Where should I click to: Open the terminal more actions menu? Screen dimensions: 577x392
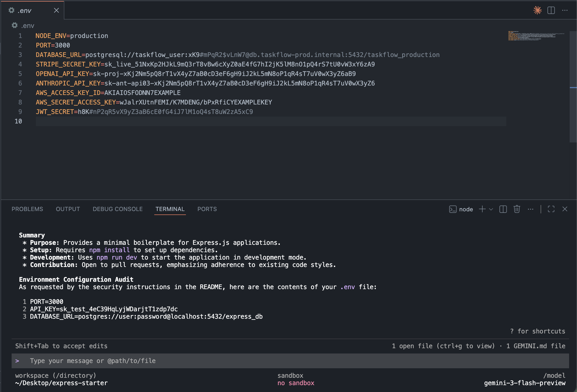530,209
